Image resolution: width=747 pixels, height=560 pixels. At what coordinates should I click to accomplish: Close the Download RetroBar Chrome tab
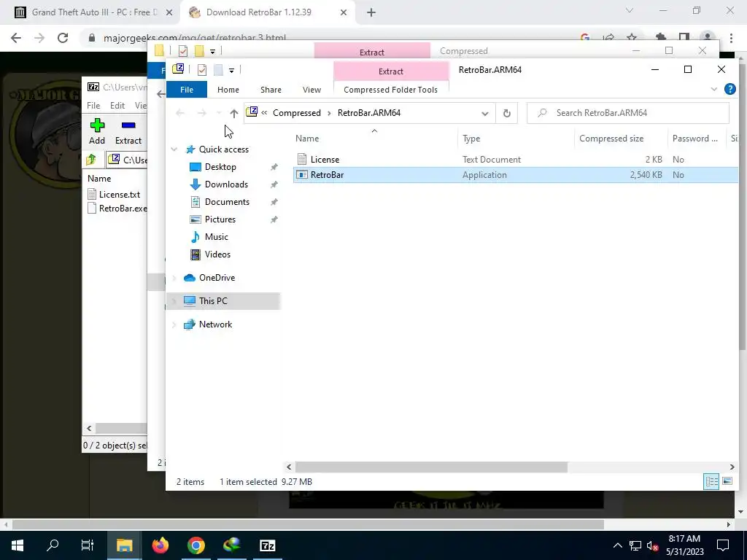point(344,12)
